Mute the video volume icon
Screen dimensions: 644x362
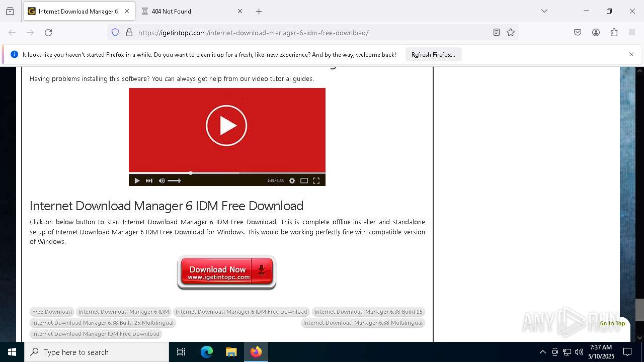pos(162,180)
